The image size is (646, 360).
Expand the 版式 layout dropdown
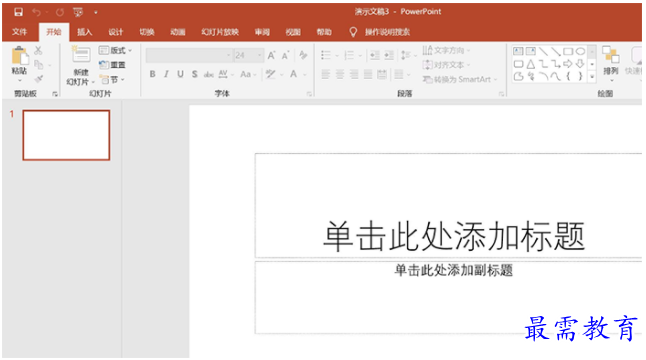coord(115,50)
